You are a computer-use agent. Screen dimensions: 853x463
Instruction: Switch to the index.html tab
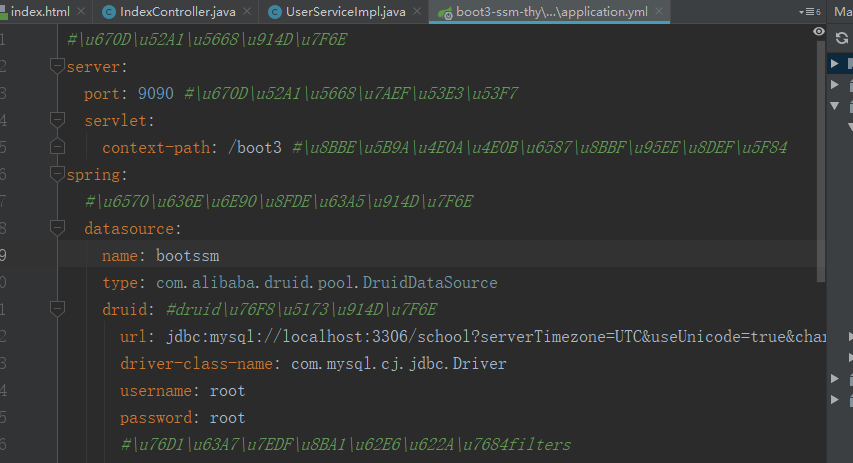40,11
